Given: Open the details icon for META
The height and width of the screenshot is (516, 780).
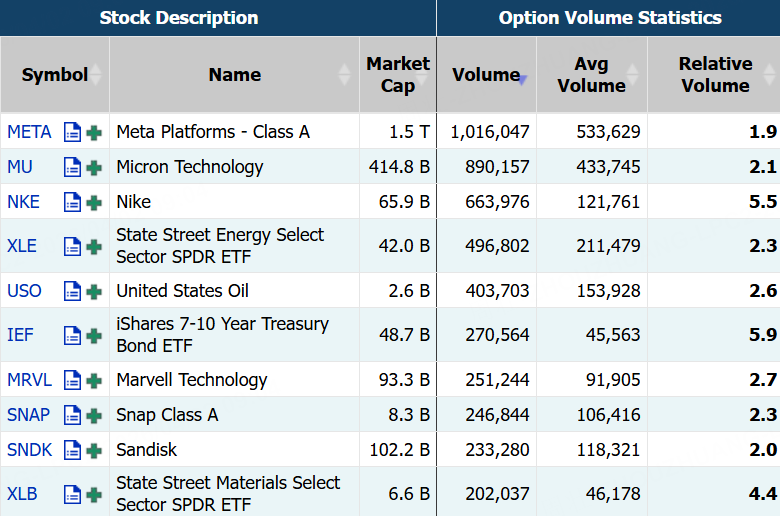Looking at the screenshot, I should coord(72,132).
